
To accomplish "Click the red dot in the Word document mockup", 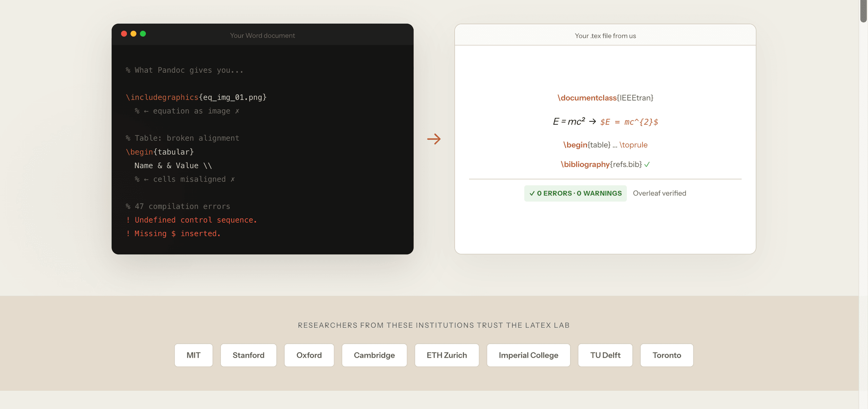I will [124, 34].
